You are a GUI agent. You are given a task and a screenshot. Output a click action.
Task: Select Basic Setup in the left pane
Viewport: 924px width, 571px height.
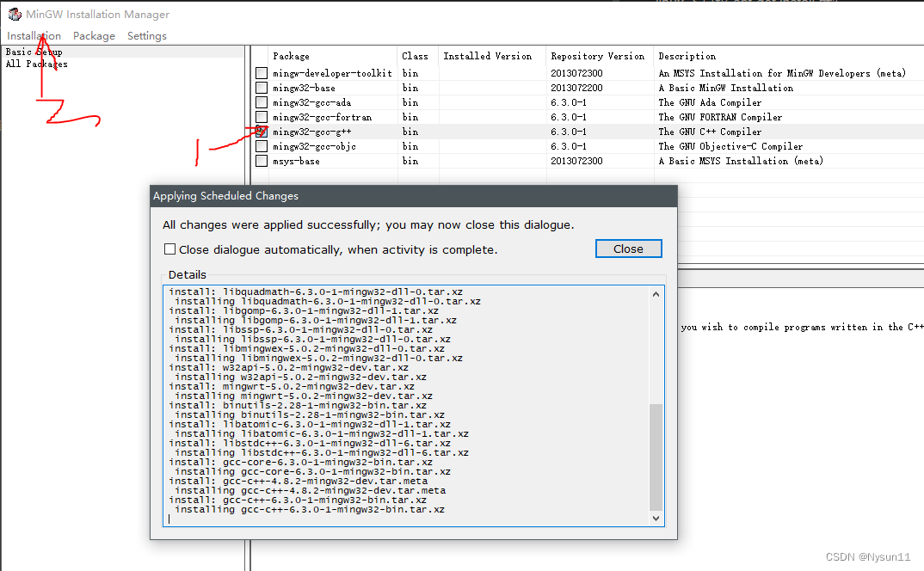(34, 52)
